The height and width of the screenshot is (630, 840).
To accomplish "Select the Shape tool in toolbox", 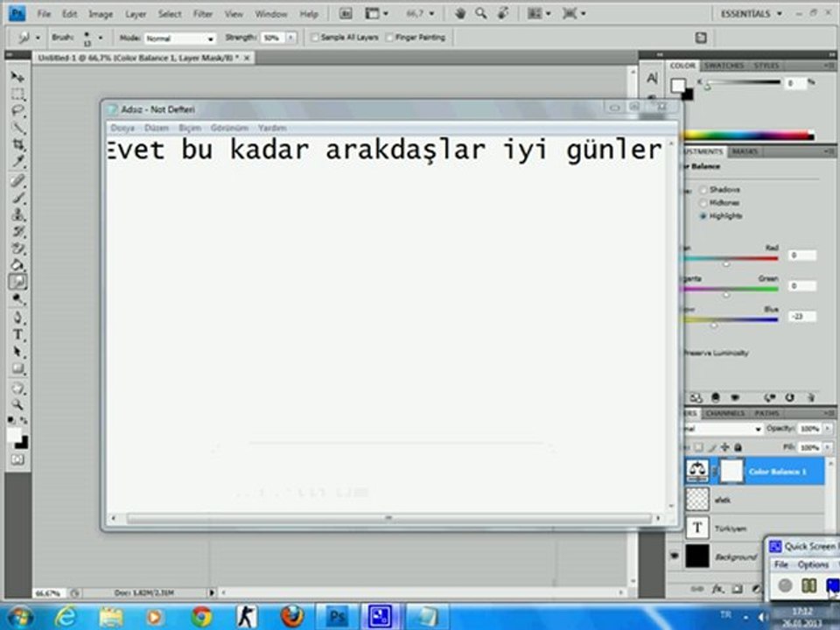I will click(x=17, y=368).
